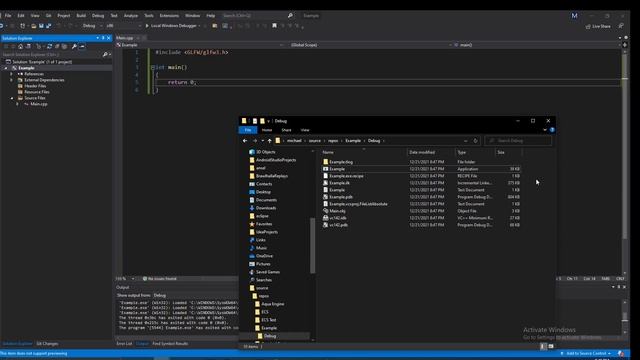Toggle Solution Explorer auto-hide pin
Viewport: 640px width, 360px height.
tap(103, 38)
